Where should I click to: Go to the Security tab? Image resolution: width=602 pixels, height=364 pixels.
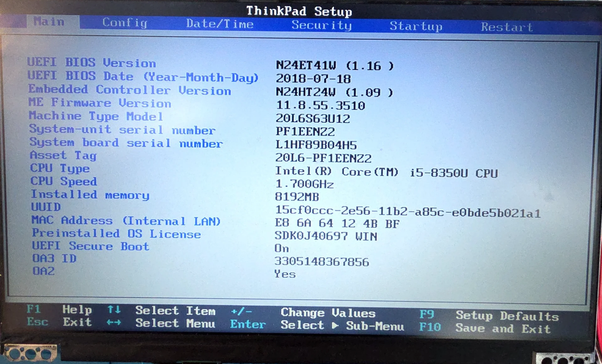pos(321,25)
